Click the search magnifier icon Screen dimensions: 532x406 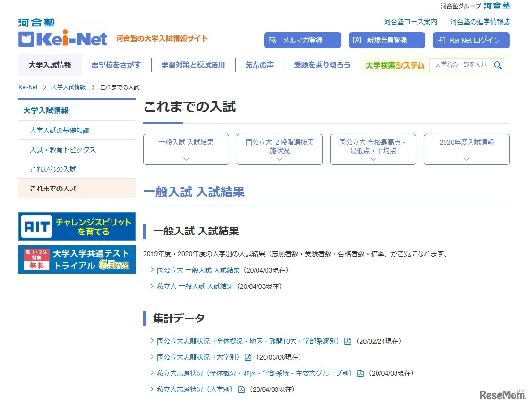tap(498, 65)
